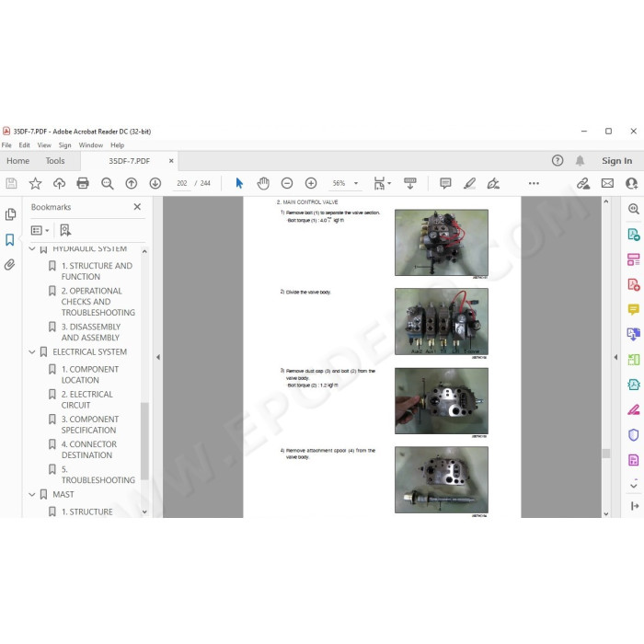This screenshot has height=644, width=644.
Task: Collapse the HYDRAULIC SYSTEM bookmark
Action: pos(32,249)
